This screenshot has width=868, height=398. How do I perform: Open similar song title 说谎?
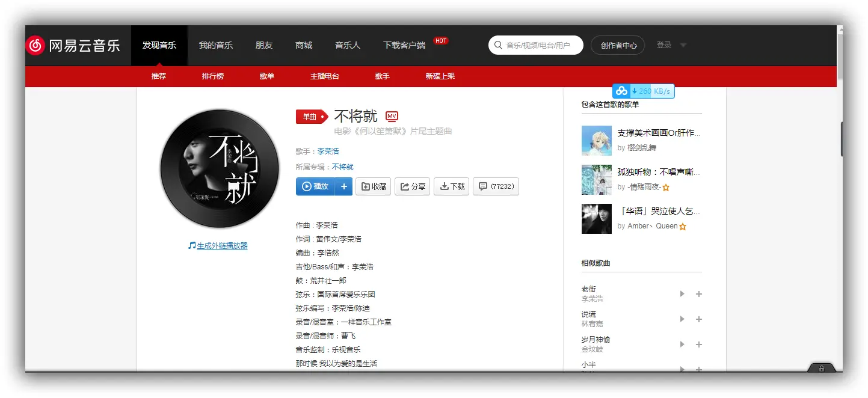589,314
